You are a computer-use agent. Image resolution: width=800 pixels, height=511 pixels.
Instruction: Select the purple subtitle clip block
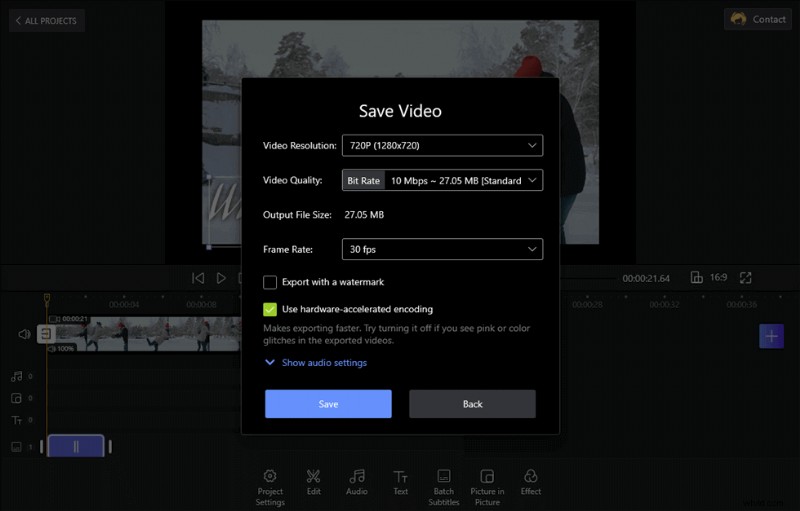(x=76, y=446)
